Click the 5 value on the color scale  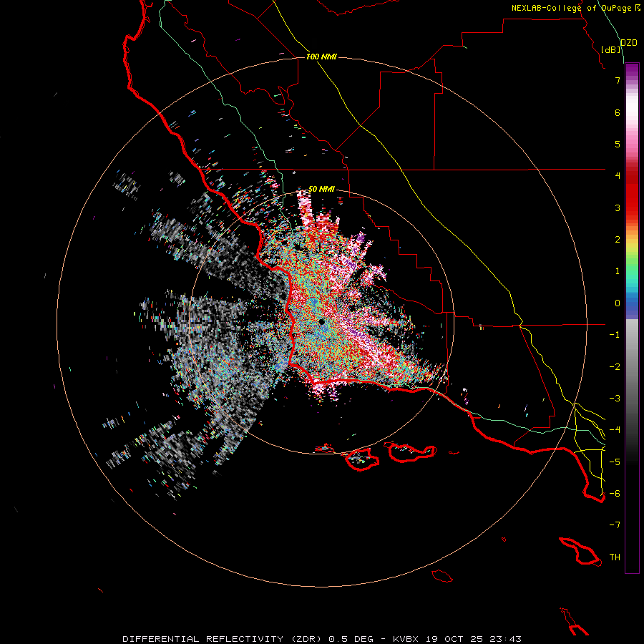point(618,144)
